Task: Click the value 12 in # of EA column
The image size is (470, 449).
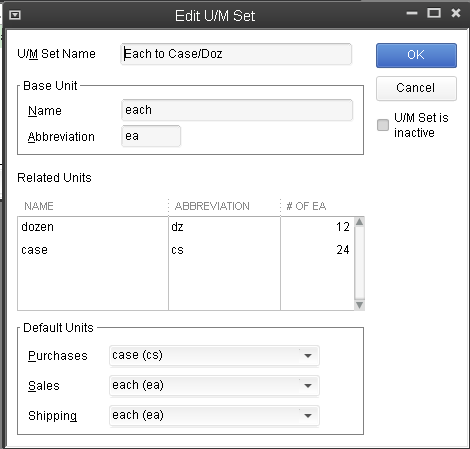Action: tap(343, 227)
